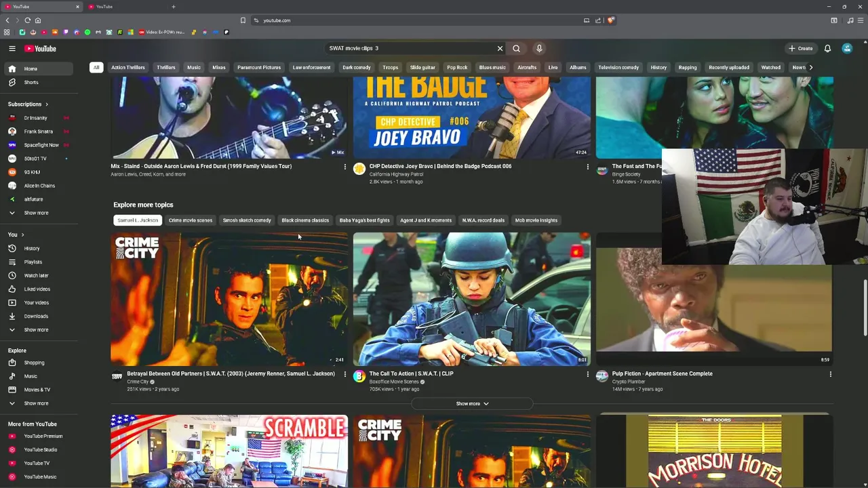Clear search text with the X icon
This screenshot has width=868, height=488.
point(500,48)
